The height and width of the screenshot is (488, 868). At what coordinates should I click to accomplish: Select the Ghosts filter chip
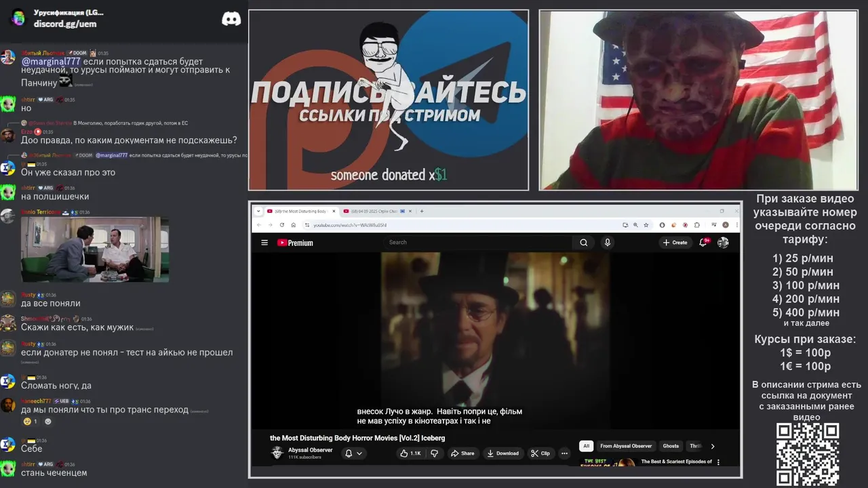[671, 446]
